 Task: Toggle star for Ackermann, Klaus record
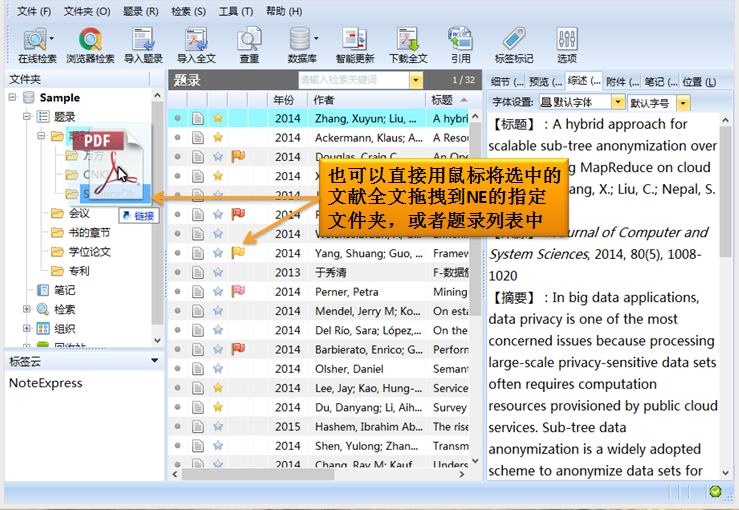[218, 138]
